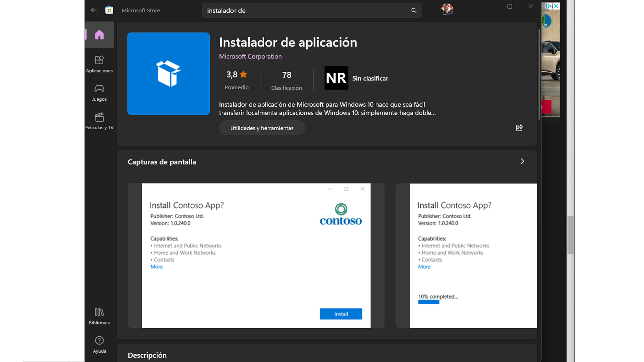The image size is (644, 362).
Task: Click the Instalador de aplicación app icon
Action: [x=169, y=74]
